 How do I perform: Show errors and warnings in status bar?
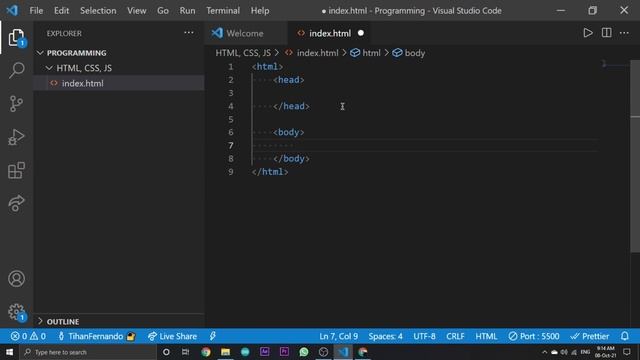(28, 336)
